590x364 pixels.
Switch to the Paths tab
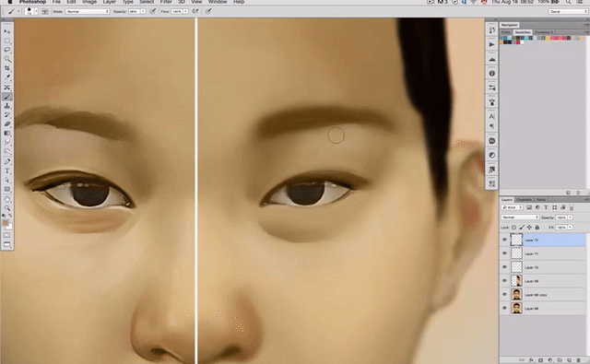point(541,200)
